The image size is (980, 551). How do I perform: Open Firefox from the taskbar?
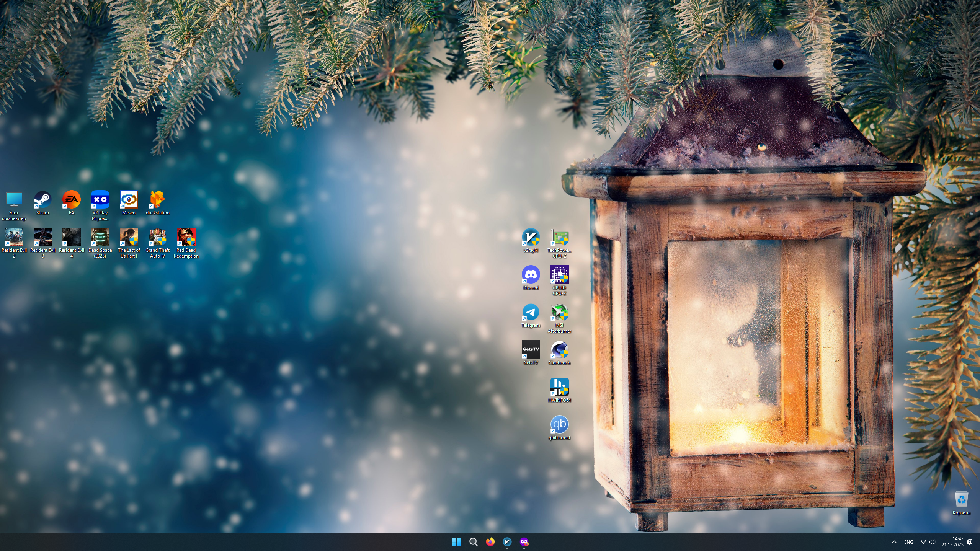490,542
